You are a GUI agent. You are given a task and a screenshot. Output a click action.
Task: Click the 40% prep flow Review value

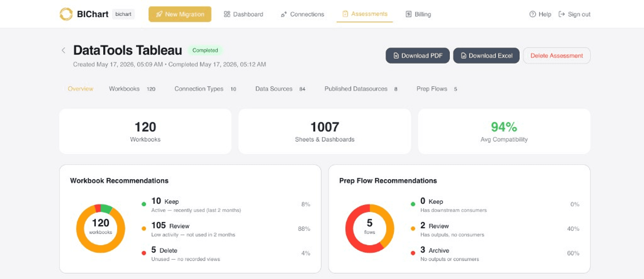tap(573, 229)
